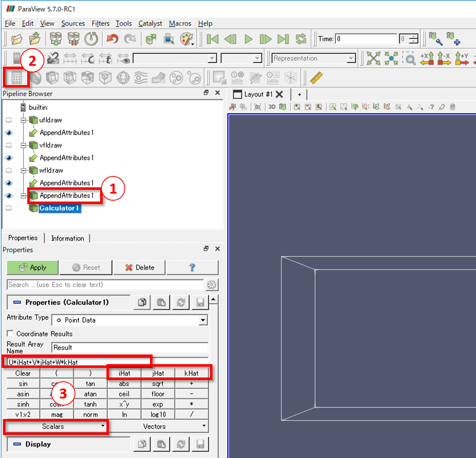Collapse the wfldraw tree node
This screenshot has height=458, width=476.
point(23,171)
